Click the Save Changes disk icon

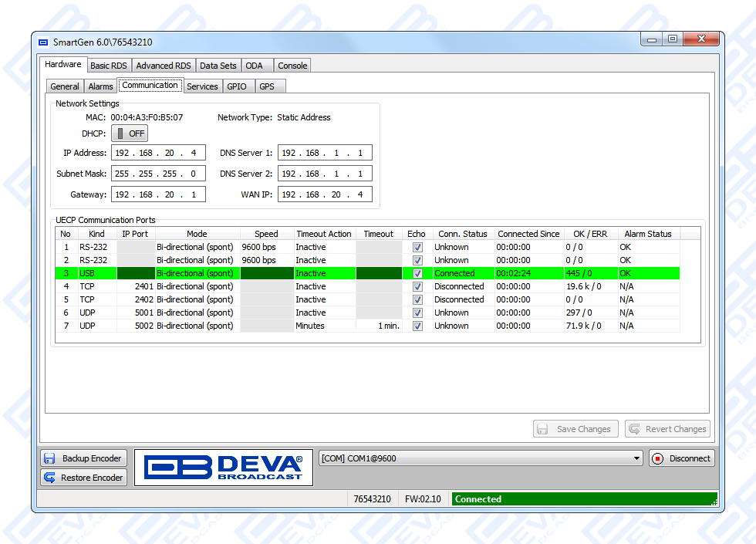(x=542, y=429)
